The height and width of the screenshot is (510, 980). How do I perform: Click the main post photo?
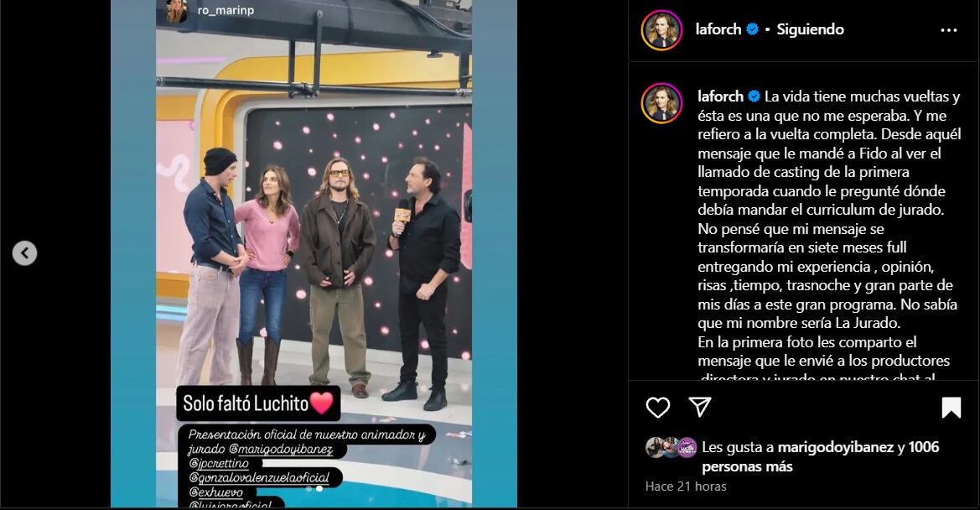314,254
